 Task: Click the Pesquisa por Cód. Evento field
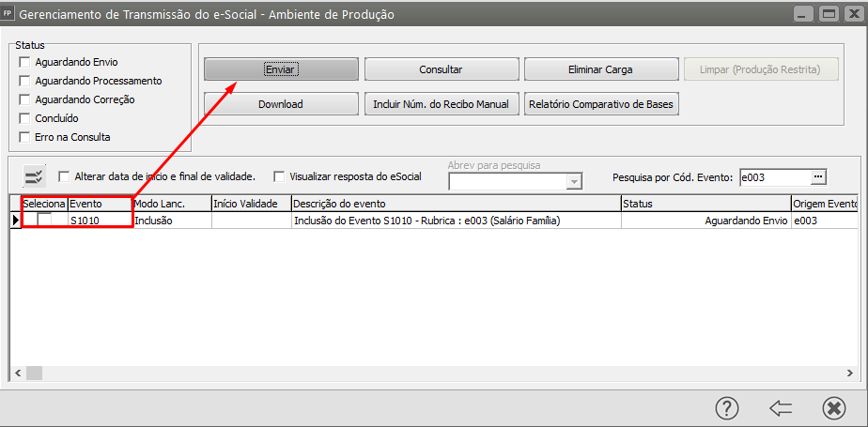[775, 177]
